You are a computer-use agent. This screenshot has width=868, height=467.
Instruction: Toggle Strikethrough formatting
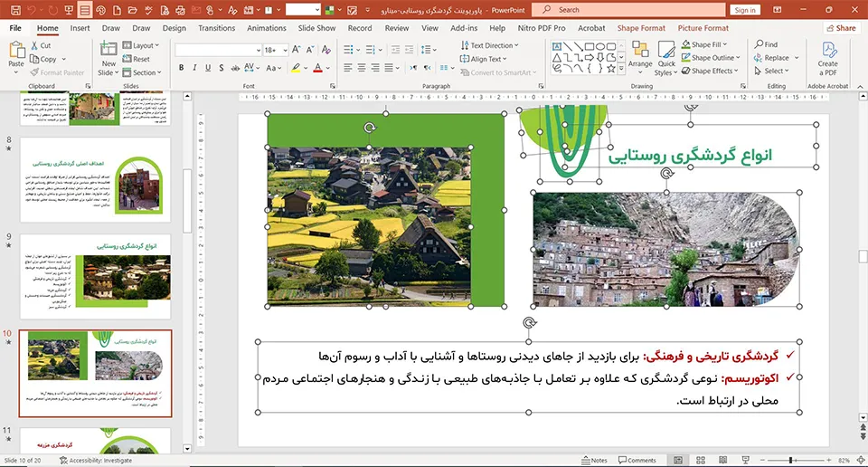tap(235, 68)
